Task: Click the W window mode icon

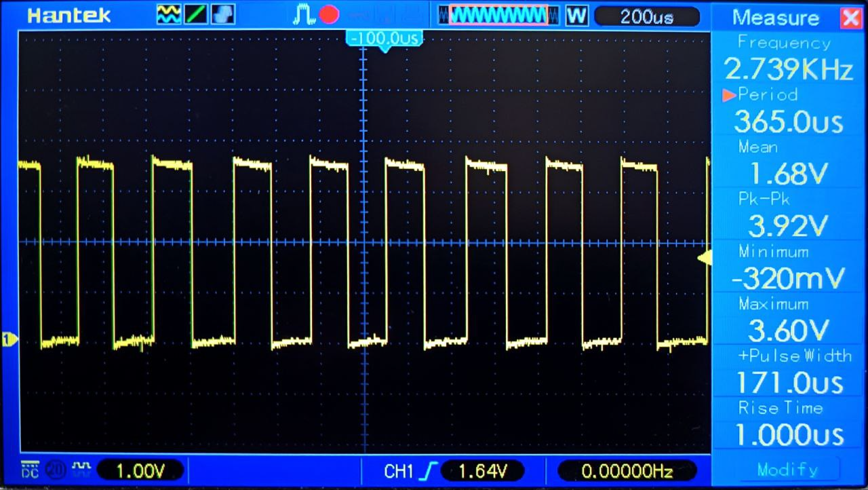Action: pyautogui.click(x=576, y=16)
